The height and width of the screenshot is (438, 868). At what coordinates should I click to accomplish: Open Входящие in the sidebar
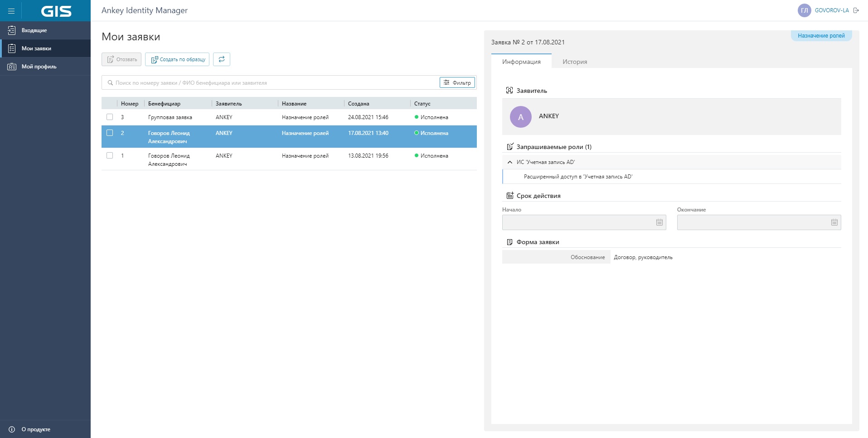(45, 30)
